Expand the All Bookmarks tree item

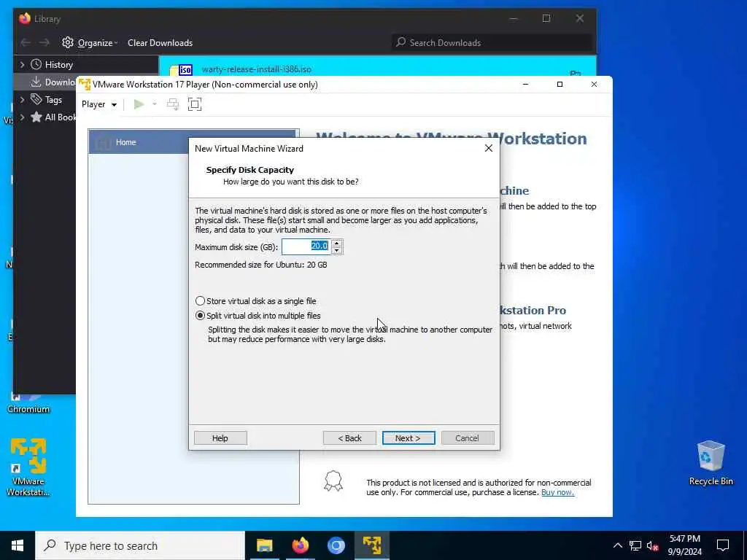coord(22,117)
